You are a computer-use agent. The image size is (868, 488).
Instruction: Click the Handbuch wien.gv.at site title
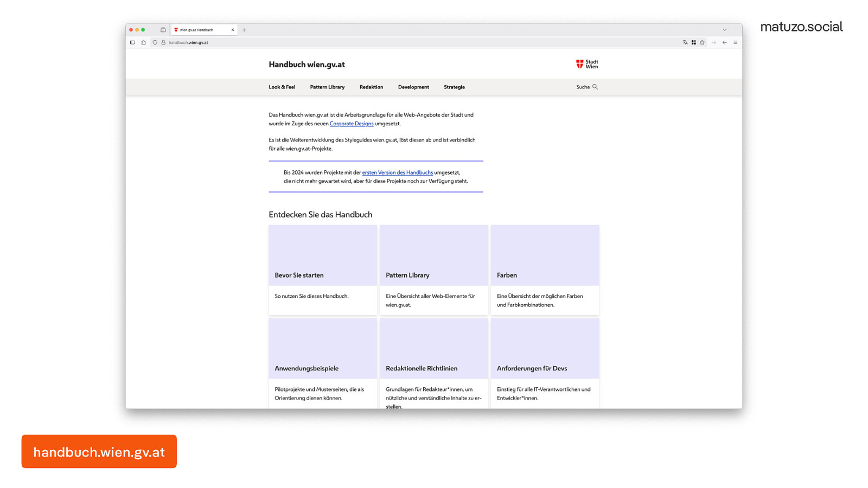[307, 65]
